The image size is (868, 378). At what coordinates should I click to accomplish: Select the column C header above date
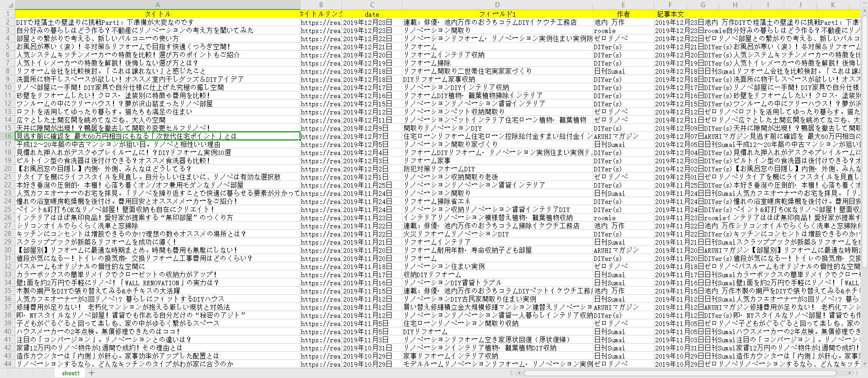coord(372,5)
